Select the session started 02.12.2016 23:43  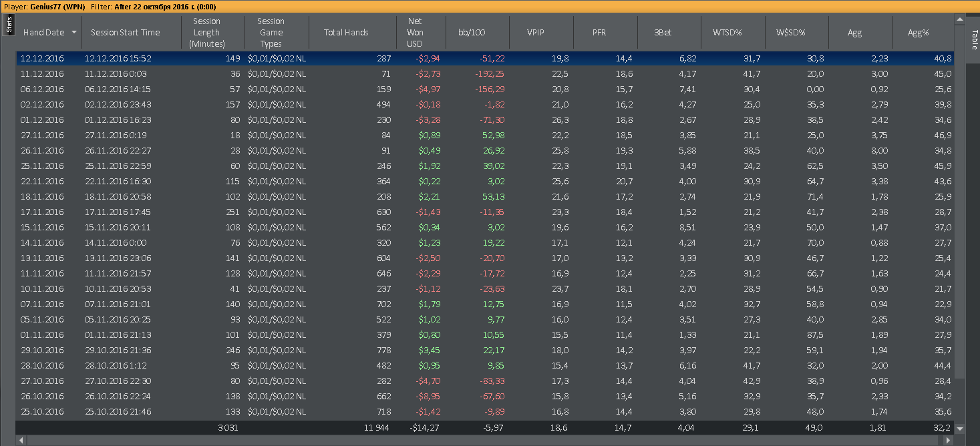(x=485, y=105)
